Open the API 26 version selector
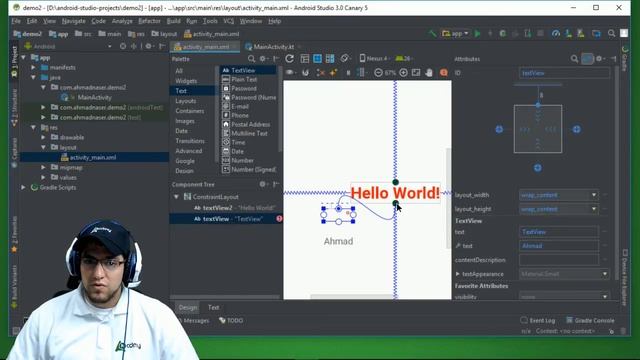This screenshot has height=360, width=640. pyautogui.click(x=404, y=59)
